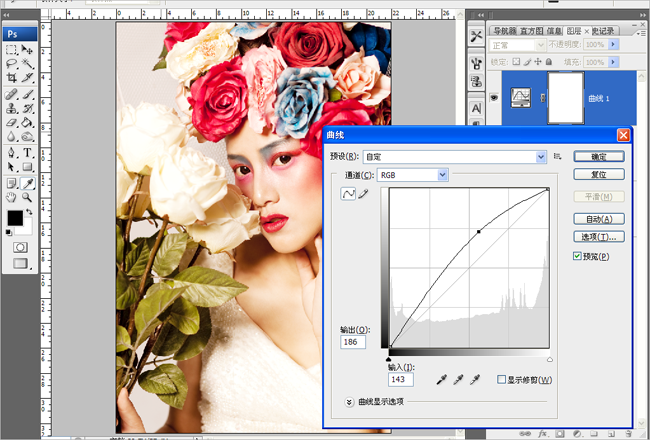Select the Healing Brush tool
This screenshot has height=440, width=650.
point(12,95)
